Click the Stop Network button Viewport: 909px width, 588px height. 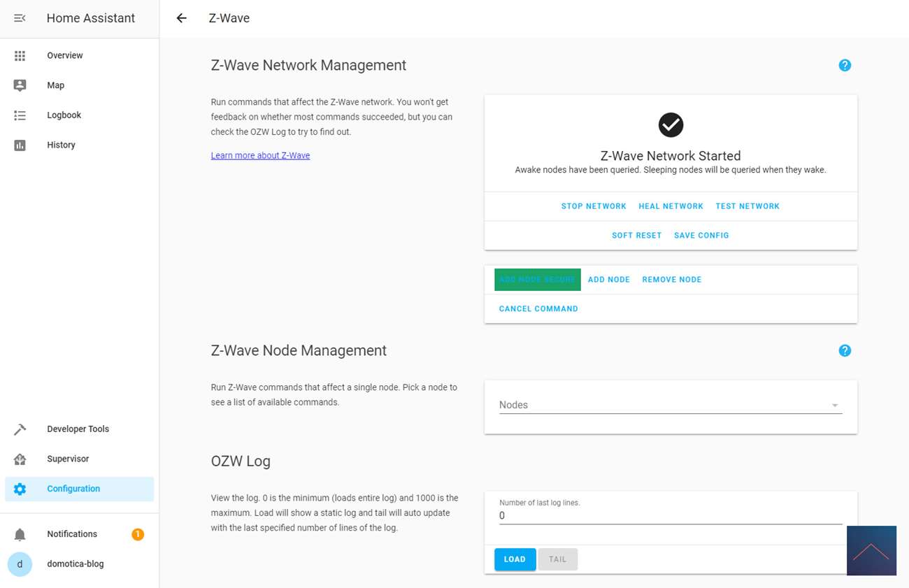coord(594,206)
